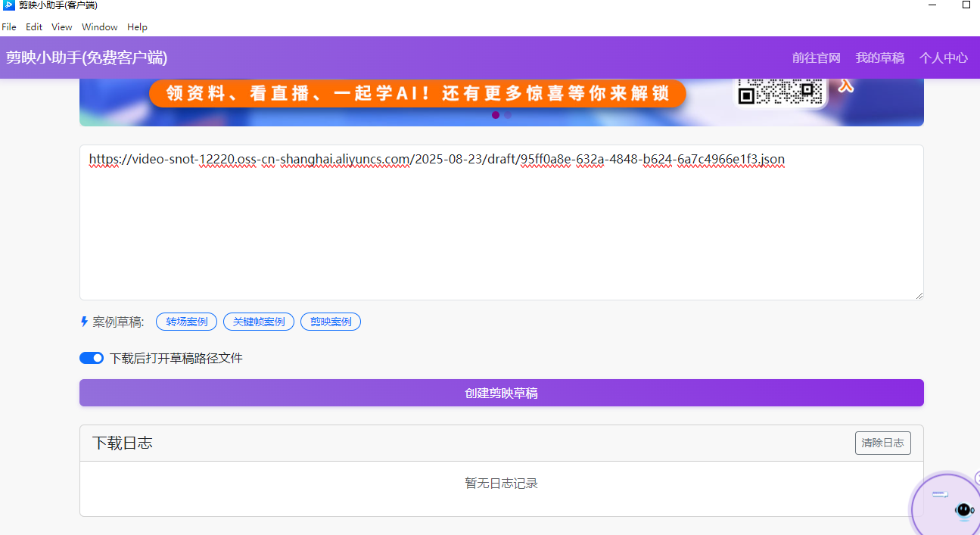Click the 下载日志 section heading

(x=123, y=443)
